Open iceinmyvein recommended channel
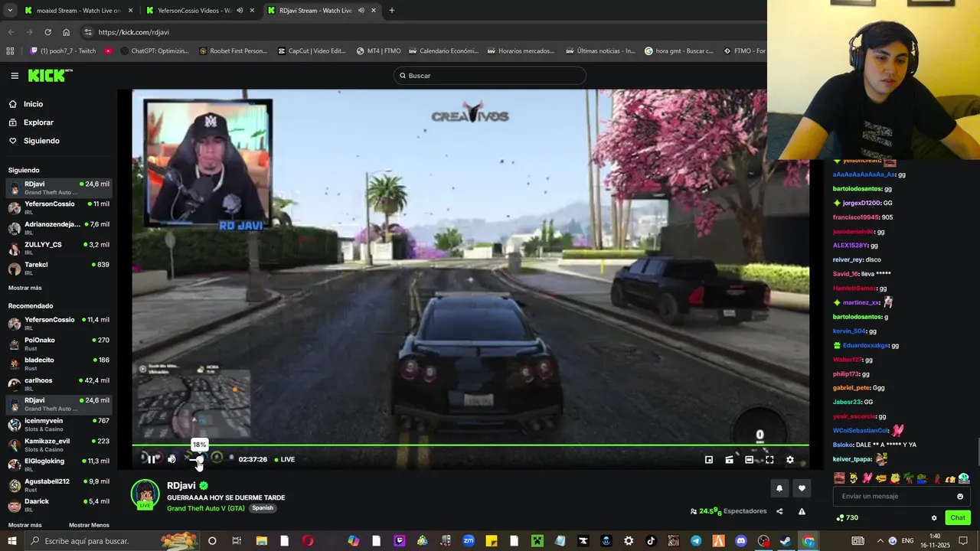Screen dimensions: 980x551 pos(59,424)
